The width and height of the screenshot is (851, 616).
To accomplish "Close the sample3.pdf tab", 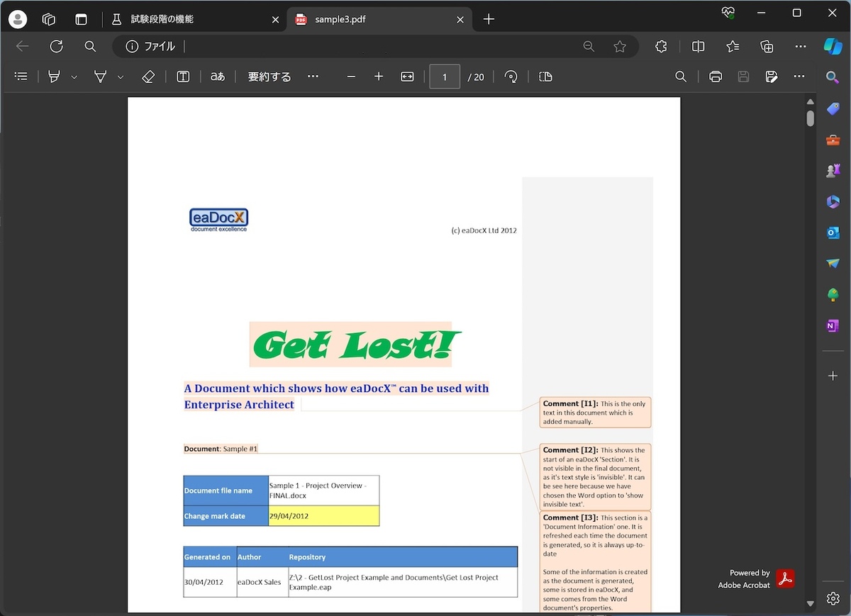I will pyautogui.click(x=460, y=20).
